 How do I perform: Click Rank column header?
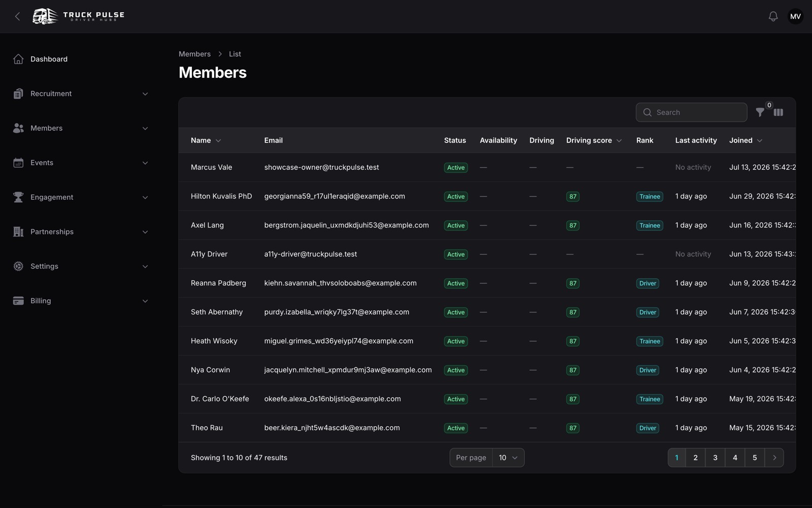pyautogui.click(x=645, y=140)
